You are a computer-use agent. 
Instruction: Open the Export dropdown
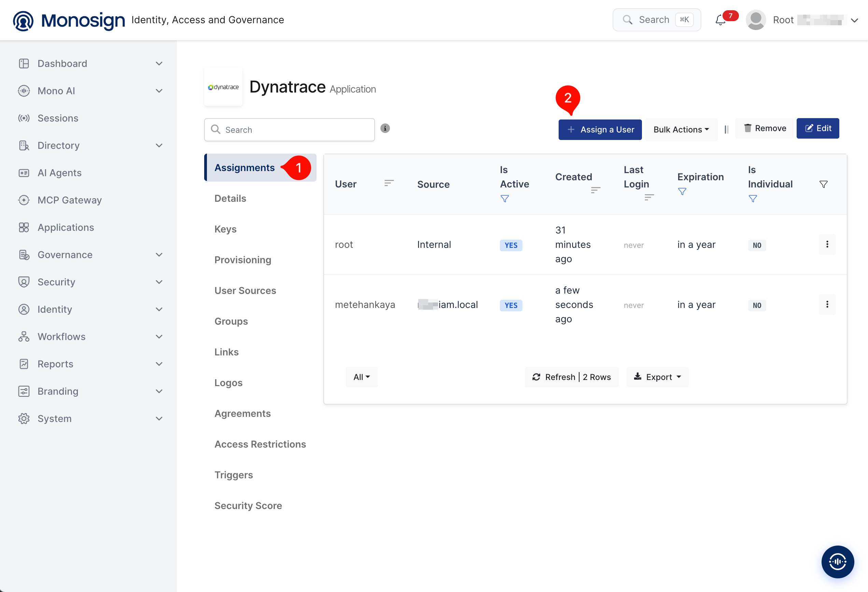point(657,377)
